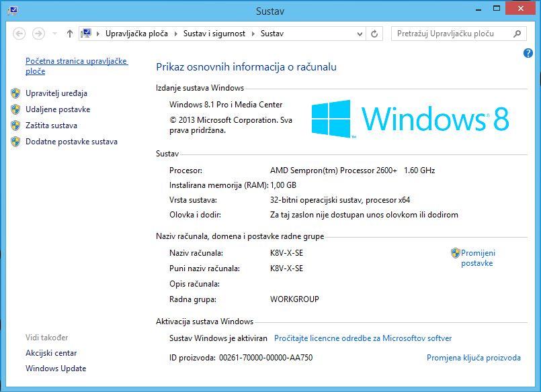541x392 pixels.
Task: Open Akcijski centar link
Action: coord(51,353)
